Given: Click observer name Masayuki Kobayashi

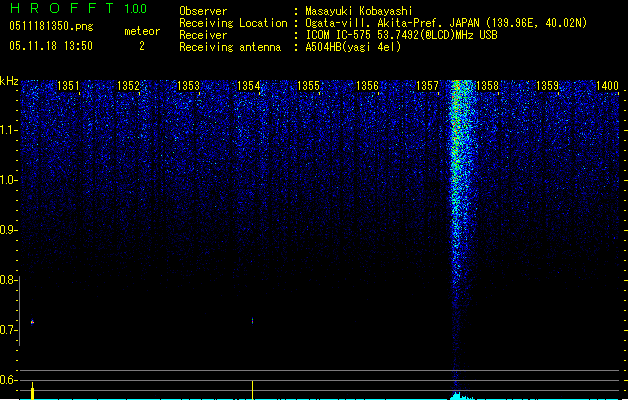Looking at the screenshot, I should (359, 11).
